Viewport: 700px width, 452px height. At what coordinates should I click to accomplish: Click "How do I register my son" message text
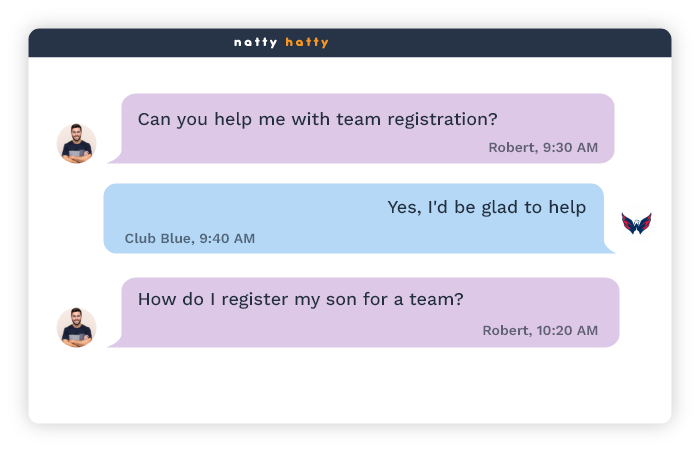(300, 299)
